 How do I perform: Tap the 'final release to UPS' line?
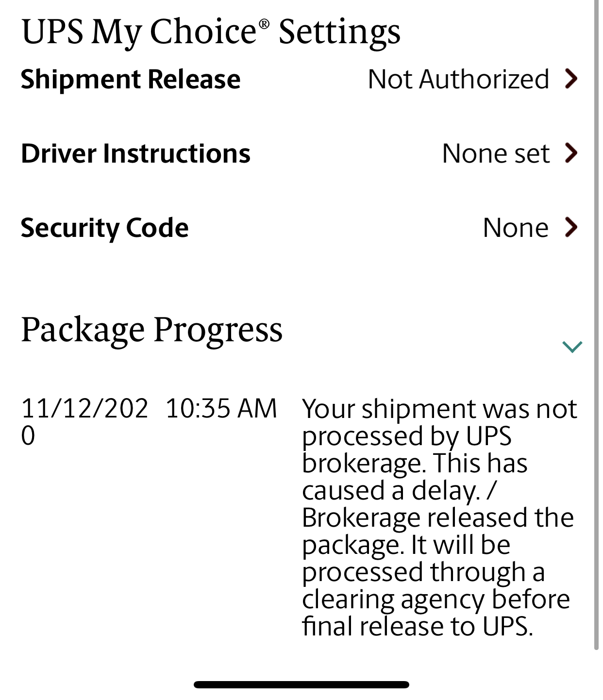[418, 626]
